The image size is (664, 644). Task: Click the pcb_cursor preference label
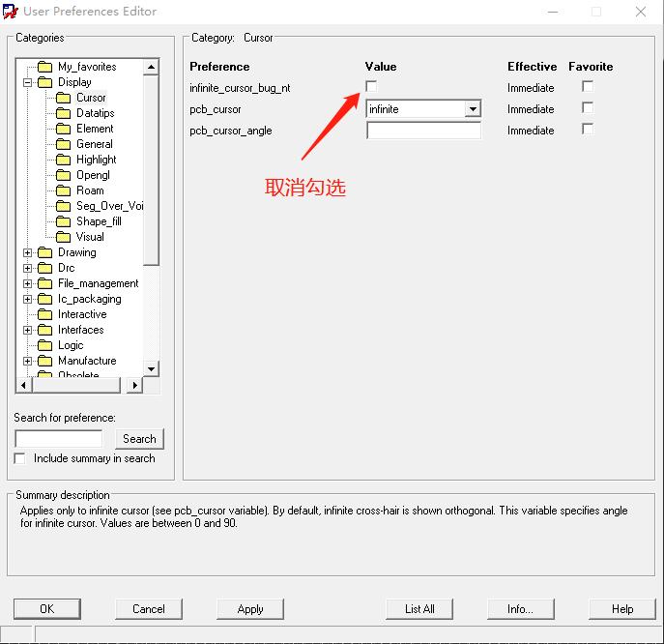pos(216,109)
